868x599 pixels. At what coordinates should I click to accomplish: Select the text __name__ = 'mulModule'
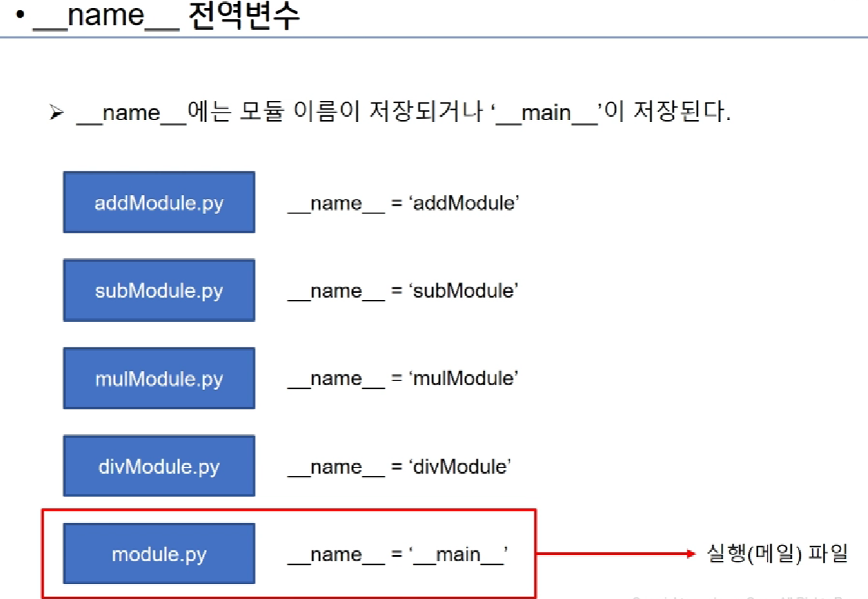[403, 379]
